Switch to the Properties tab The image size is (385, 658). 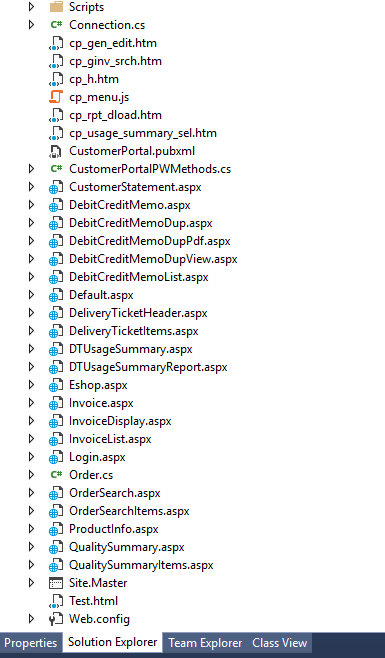(31, 643)
